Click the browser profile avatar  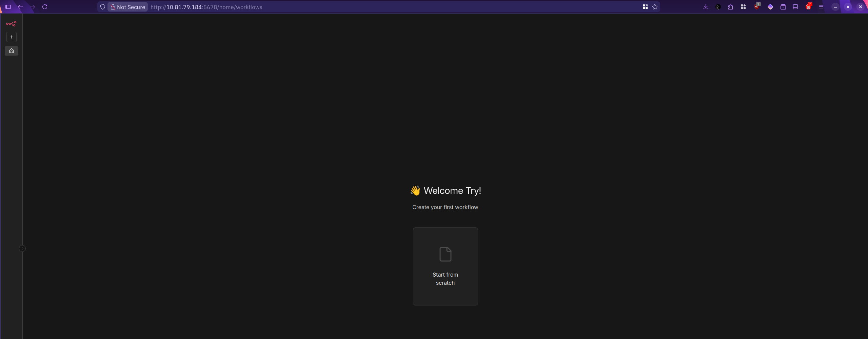click(718, 7)
